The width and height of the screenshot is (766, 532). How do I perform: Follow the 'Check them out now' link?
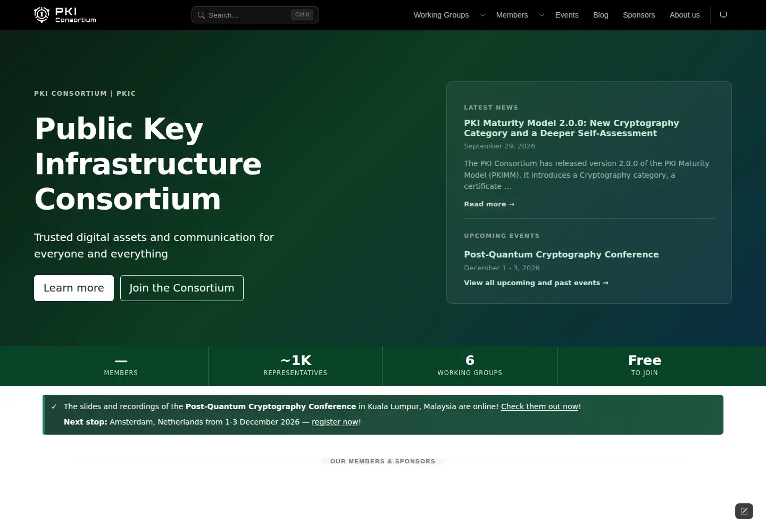pyautogui.click(x=540, y=406)
